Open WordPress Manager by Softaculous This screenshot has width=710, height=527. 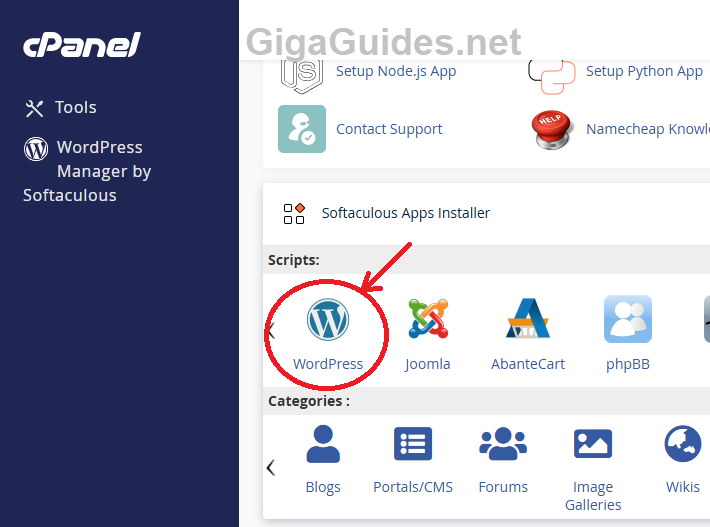(87, 171)
